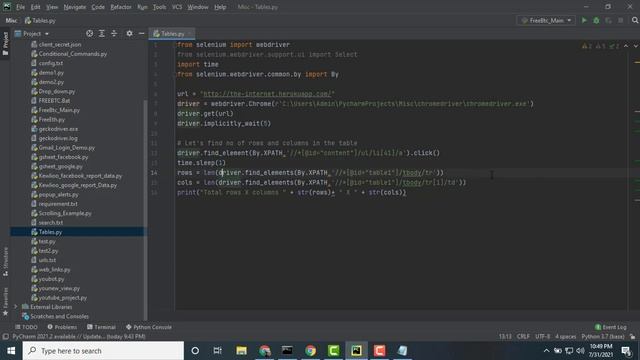Open File Explorer from taskbar

[x=241, y=351]
